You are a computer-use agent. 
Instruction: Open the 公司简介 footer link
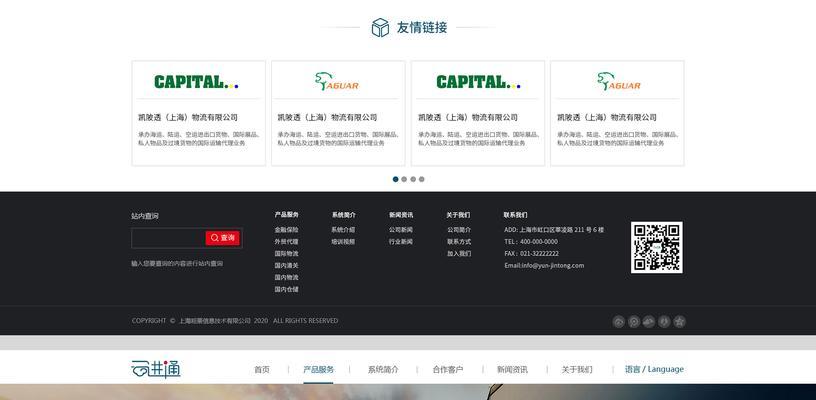tap(459, 229)
